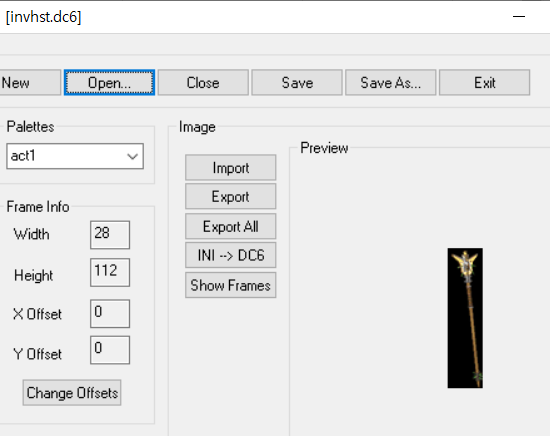Click the X Offset label
The height and width of the screenshot is (436, 550).
(x=37, y=314)
